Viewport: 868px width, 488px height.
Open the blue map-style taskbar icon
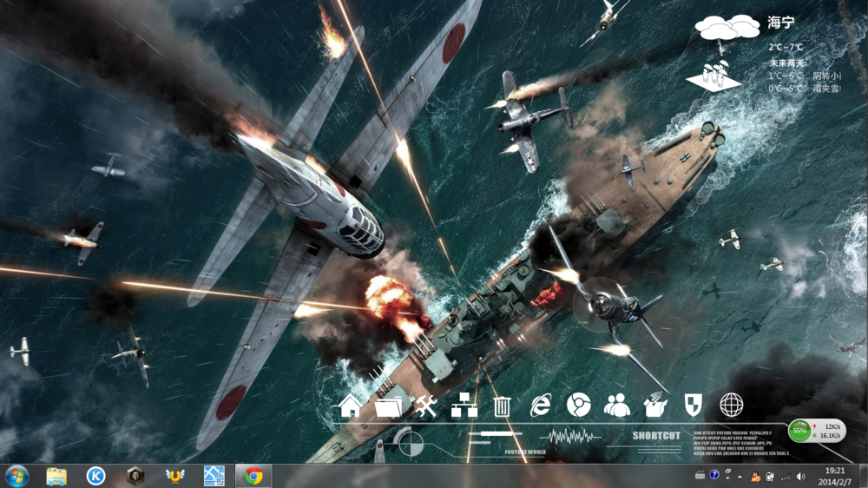(x=214, y=477)
